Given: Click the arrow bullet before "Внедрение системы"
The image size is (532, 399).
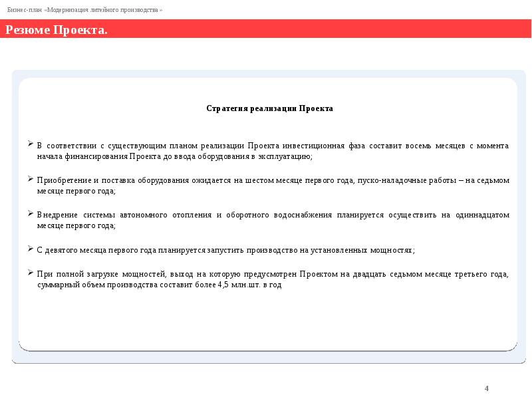Looking at the screenshot, I should coord(31,213).
